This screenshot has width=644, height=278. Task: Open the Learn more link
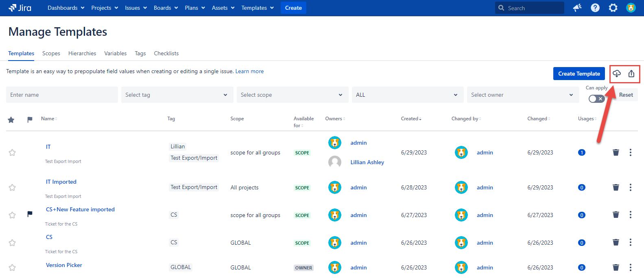[x=249, y=71]
